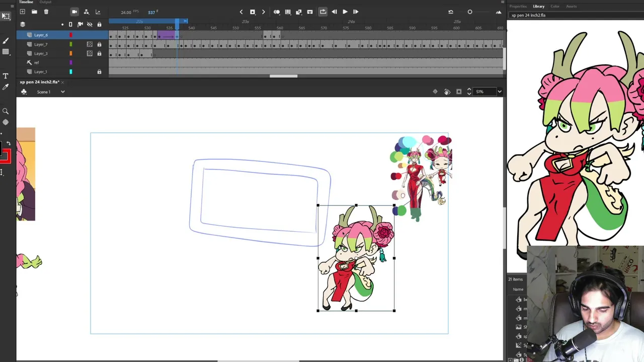Image resolution: width=644 pixels, height=362 pixels.
Task: Jump to the previous keyframe
Action: (241, 12)
